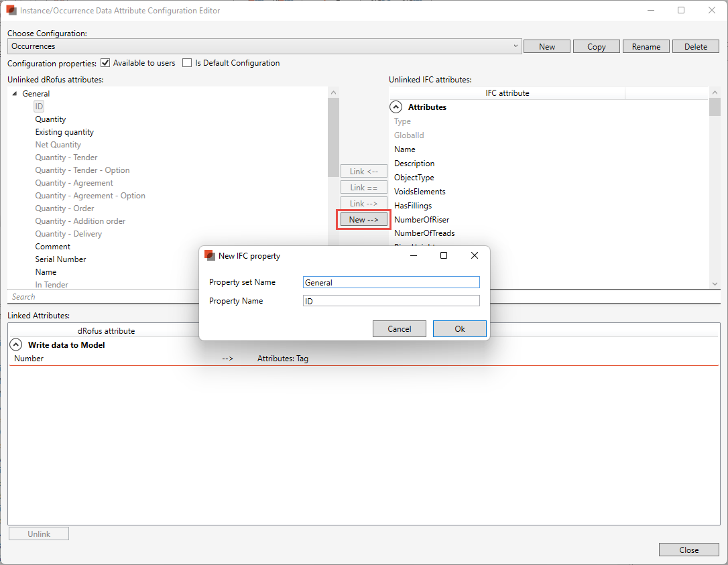The height and width of the screenshot is (565, 728).
Task: Select the Number linked attribute row
Action: pos(29,359)
